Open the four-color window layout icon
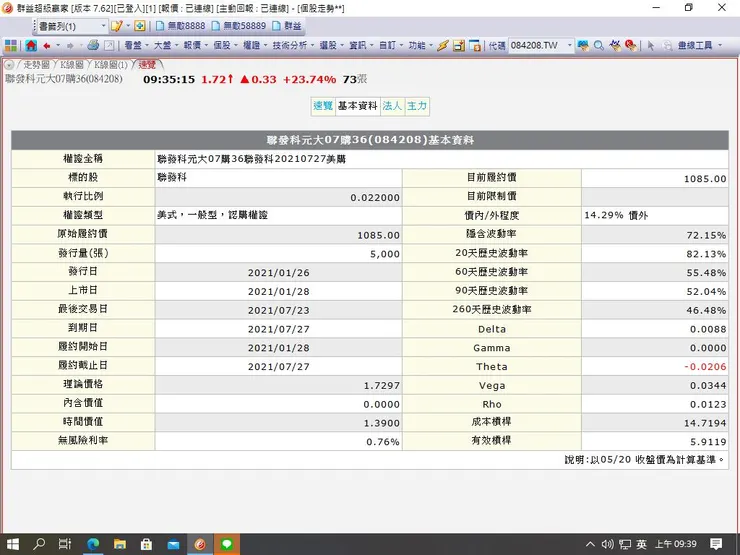This screenshot has width=740, height=555. (11, 45)
